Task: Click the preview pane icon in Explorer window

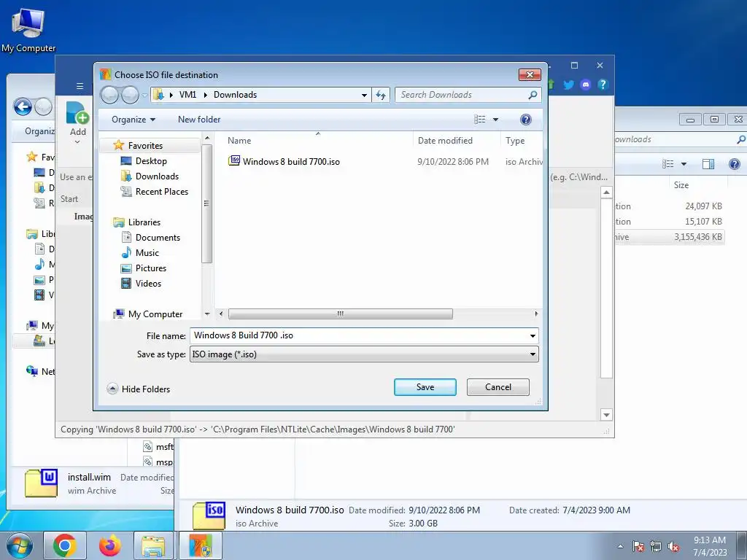Action: point(708,164)
